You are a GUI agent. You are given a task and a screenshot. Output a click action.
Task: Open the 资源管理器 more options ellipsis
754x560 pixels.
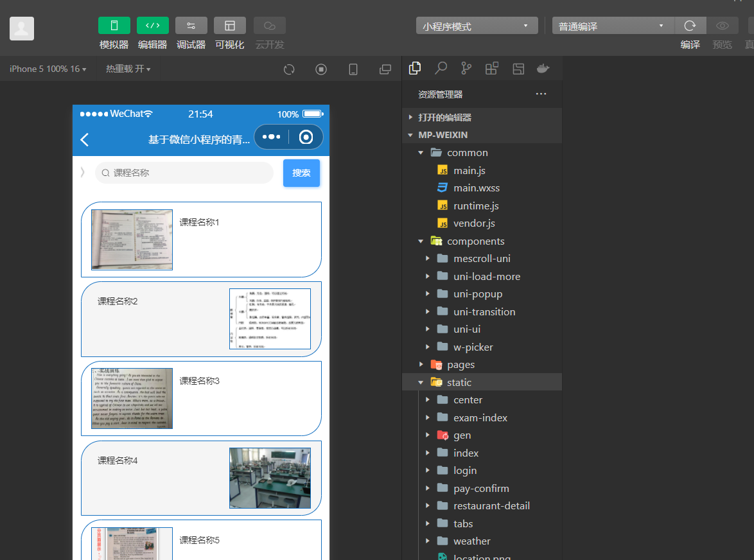click(541, 94)
